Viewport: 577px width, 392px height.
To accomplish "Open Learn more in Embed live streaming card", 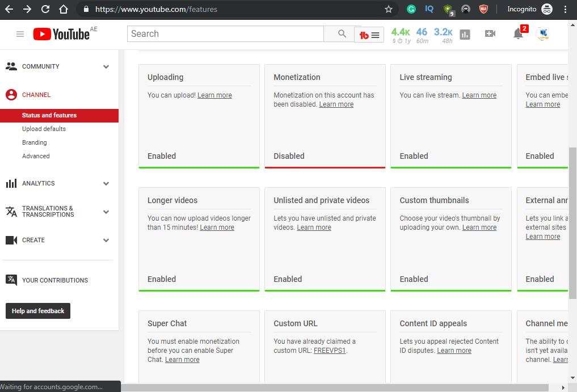I will point(543,104).
